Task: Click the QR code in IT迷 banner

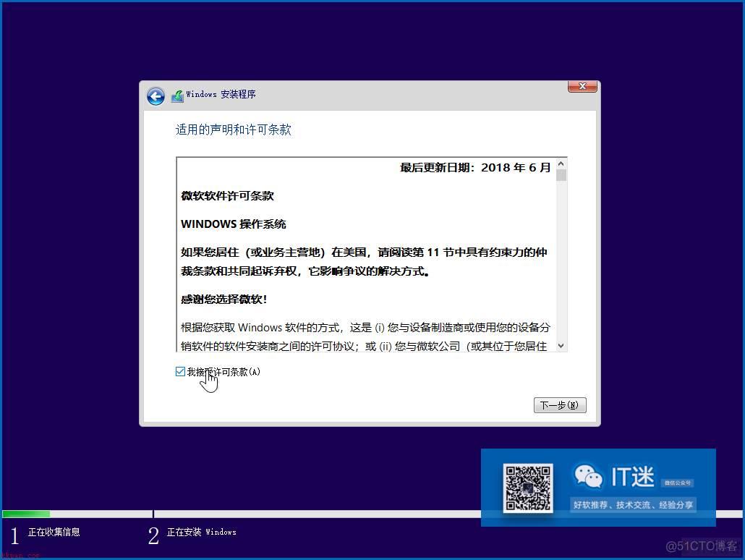Action: coord(528,488)
